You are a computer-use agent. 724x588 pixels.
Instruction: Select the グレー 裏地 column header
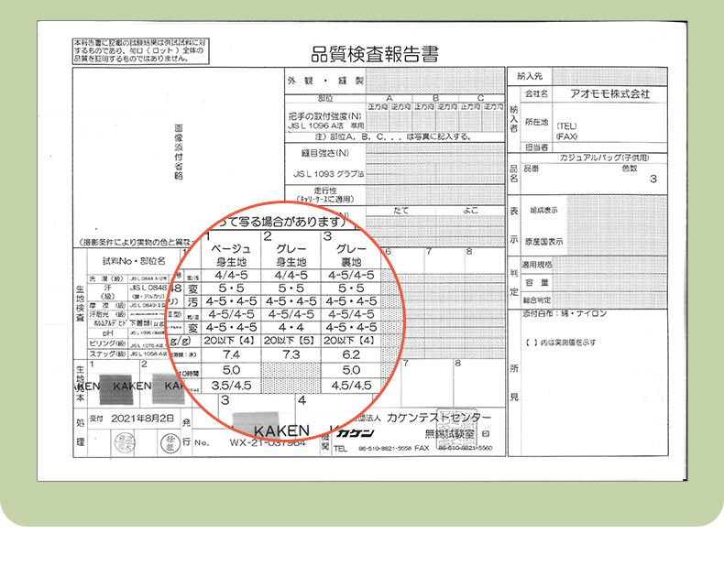(352, 255)
